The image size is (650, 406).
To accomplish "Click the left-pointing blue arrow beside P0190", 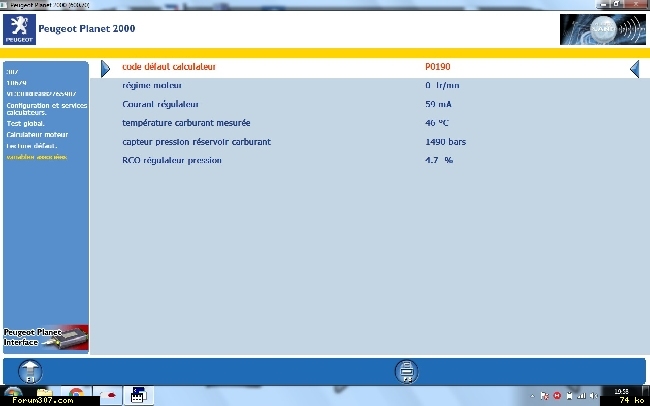I will pyautogui.click(x=634, y=68).
